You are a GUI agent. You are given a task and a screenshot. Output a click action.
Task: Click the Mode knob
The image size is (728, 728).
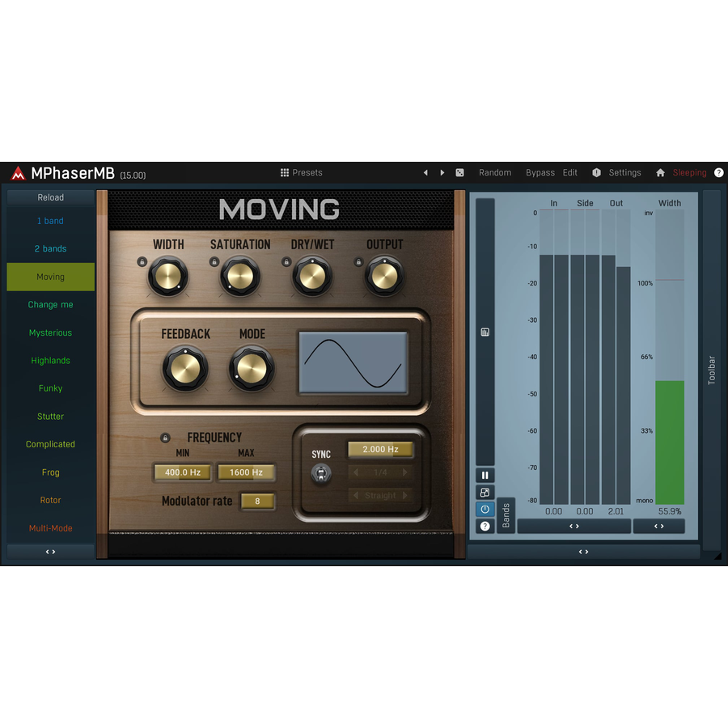coord(252,369)
